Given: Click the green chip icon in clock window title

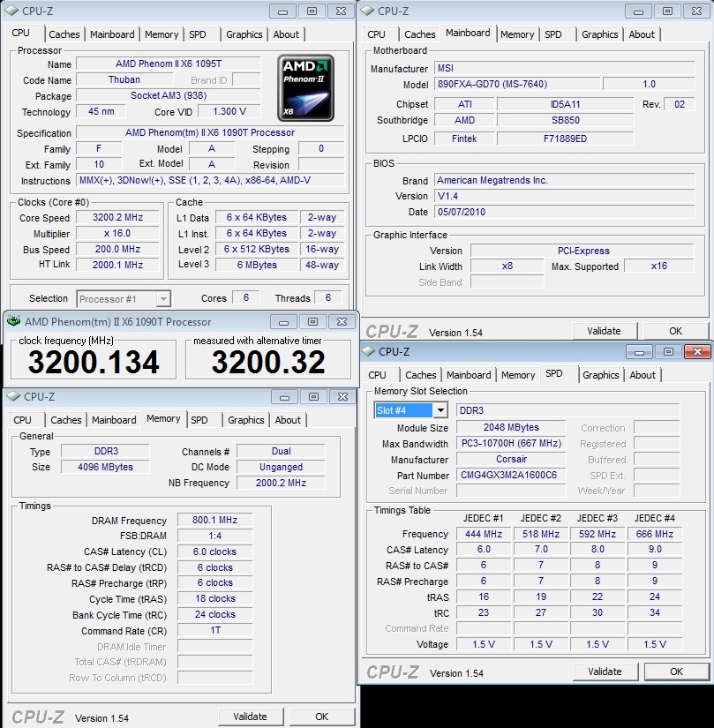Looking at the screenshot, I should pos(12,322).
